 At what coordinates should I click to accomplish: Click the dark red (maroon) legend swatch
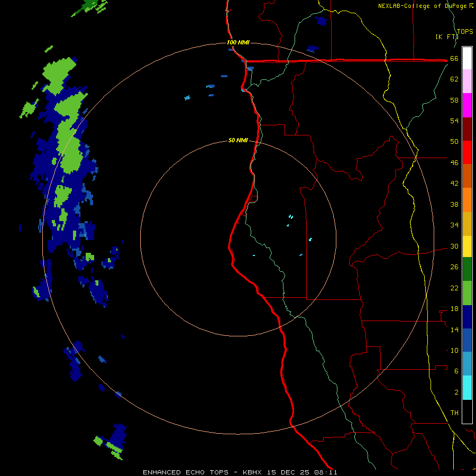coord(467,129)
